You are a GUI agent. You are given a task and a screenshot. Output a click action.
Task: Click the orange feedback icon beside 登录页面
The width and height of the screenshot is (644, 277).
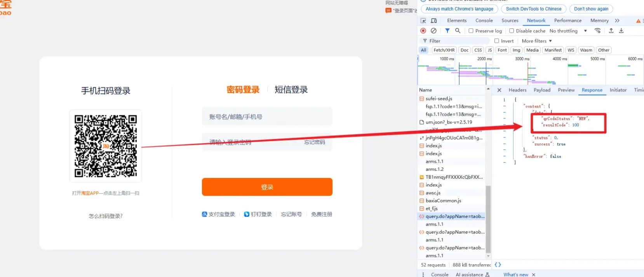(388, 10)
